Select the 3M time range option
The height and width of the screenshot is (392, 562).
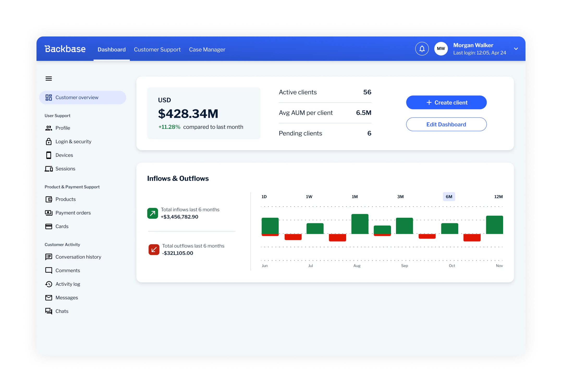point(400,197)
